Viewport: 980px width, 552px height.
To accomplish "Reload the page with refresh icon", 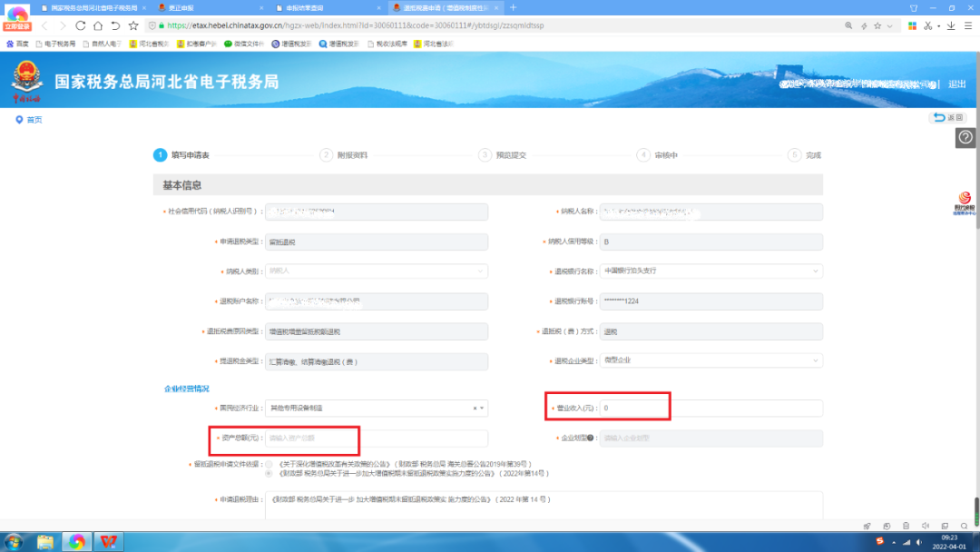I will (81, 25).
